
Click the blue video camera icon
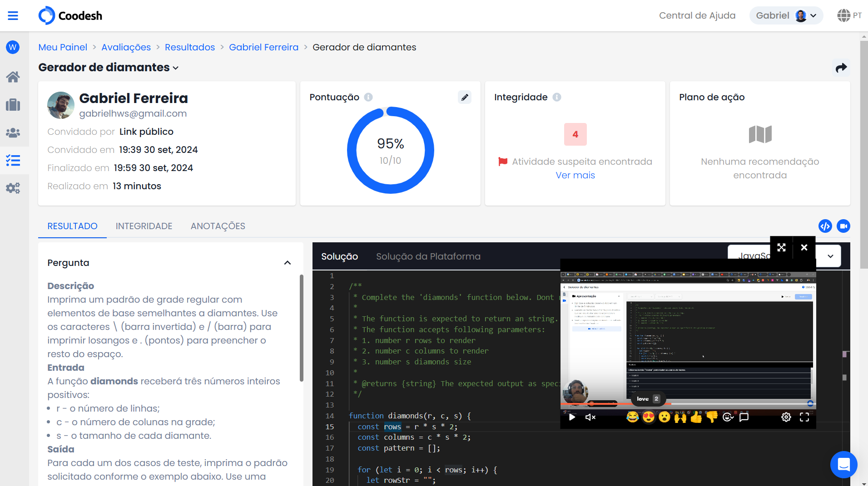[843, 226]
